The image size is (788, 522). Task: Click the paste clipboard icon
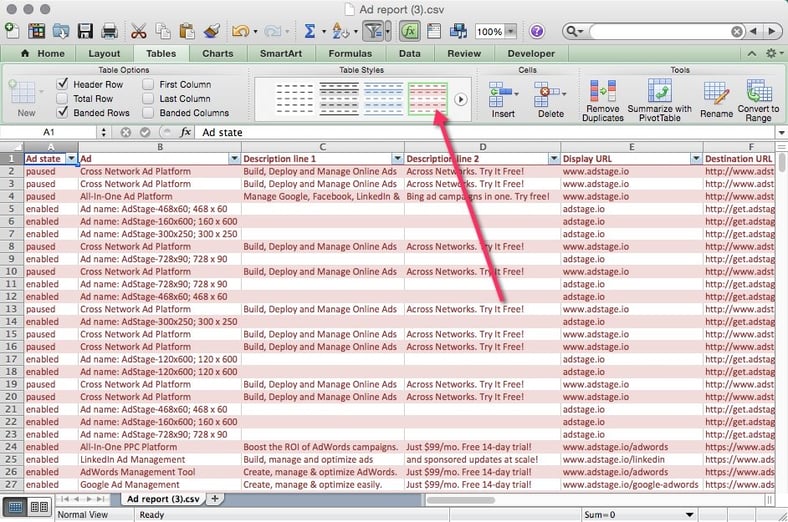[x=187, y=31]
